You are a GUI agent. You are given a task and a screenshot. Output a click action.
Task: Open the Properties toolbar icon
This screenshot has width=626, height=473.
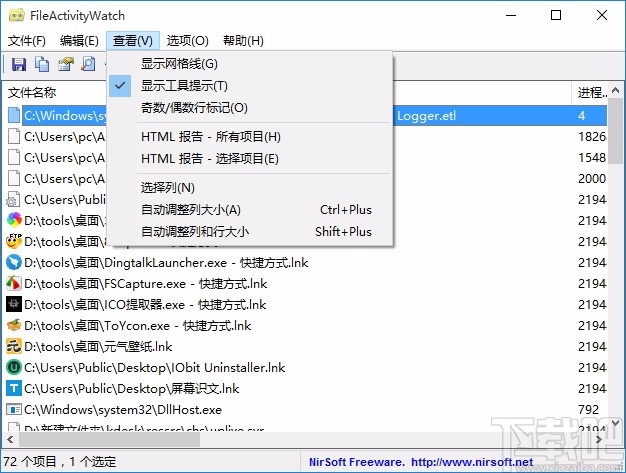point(66,64)
